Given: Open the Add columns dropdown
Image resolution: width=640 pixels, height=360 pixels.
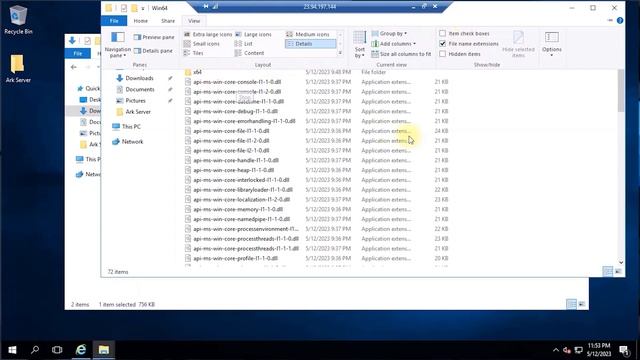Looking at the screenshot, I should [393, 44].
